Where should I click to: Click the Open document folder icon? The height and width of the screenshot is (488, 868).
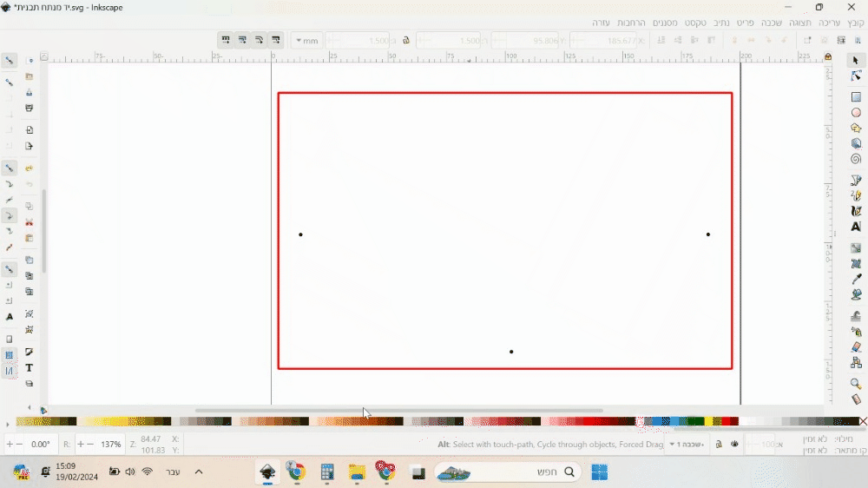(30, 76)
